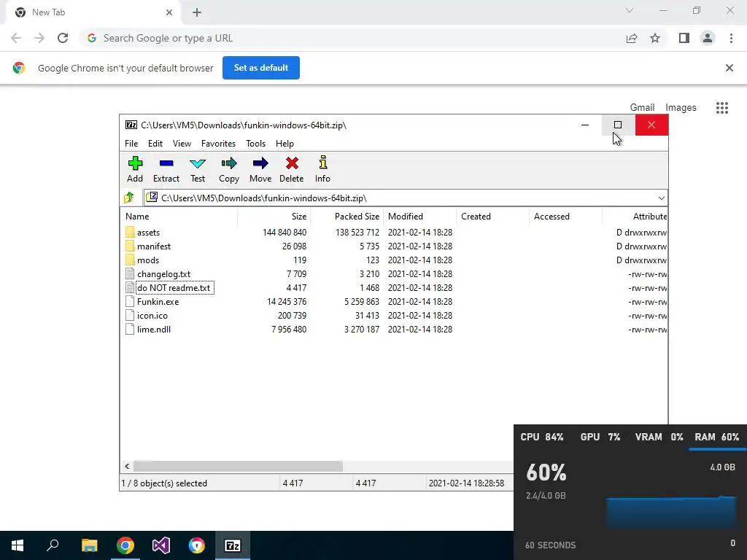Open the Edit menu
This screenshot has height=560, width=747.
tap(155, 144)
